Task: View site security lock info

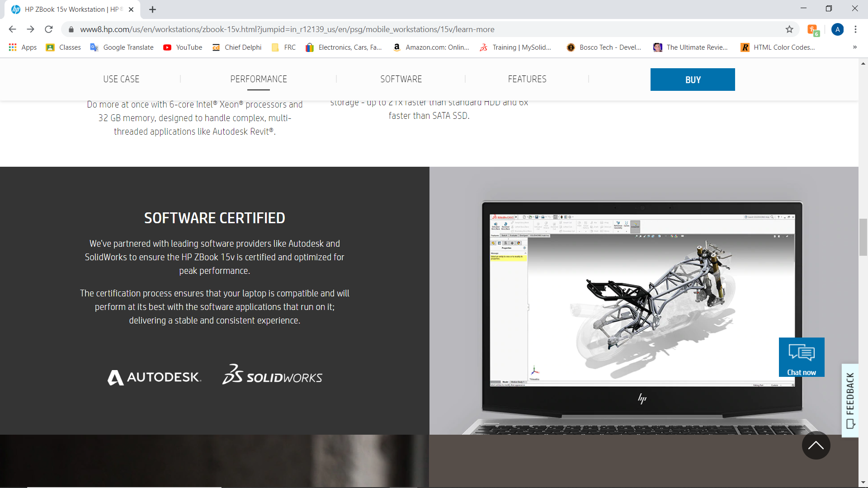Action: 71,29
